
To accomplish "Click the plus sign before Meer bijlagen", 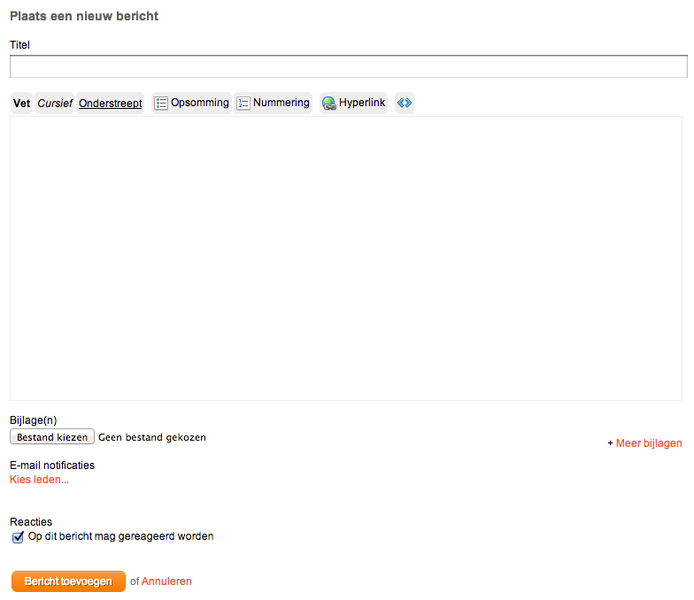I will coord(610,443).
